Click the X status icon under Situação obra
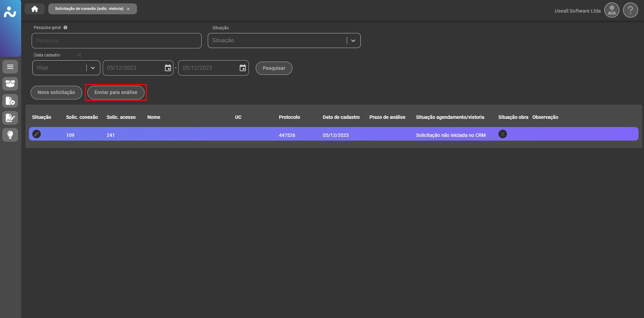 (x=503, y=134)
